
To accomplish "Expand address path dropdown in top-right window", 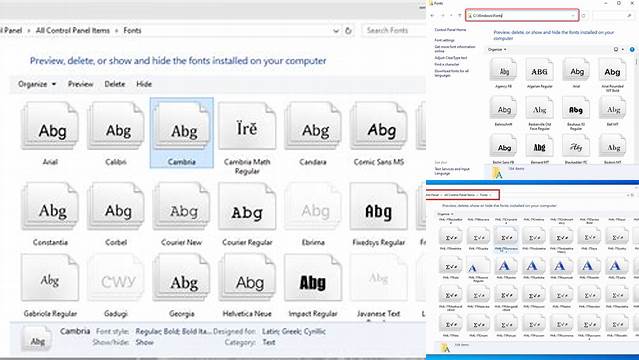I will pos(573,15).
